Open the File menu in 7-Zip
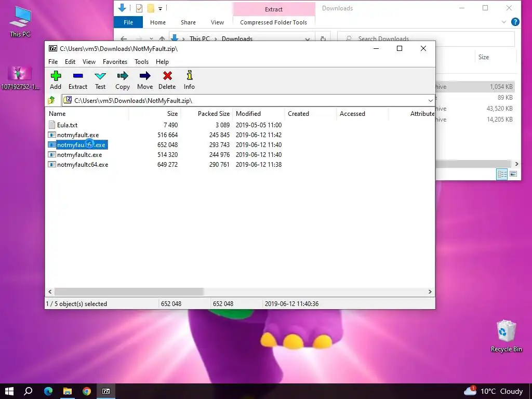This screenshot has height=399, width=532. click(x=53, y=62)
